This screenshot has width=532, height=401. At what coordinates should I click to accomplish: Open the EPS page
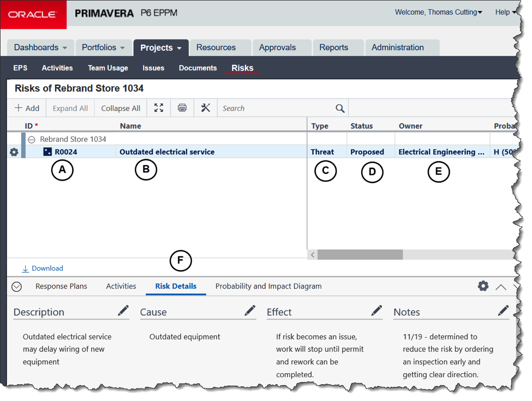pos(20,68)
